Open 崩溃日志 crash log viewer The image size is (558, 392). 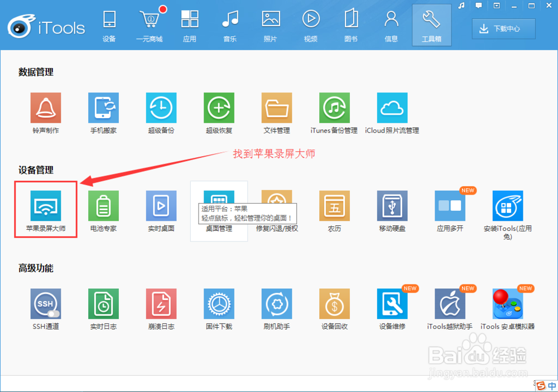tap(161, 303)
